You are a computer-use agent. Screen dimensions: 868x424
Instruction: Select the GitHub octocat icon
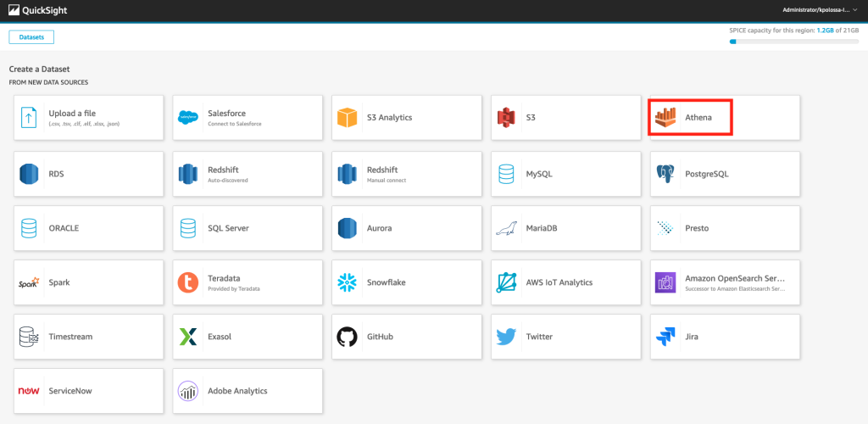347,337
